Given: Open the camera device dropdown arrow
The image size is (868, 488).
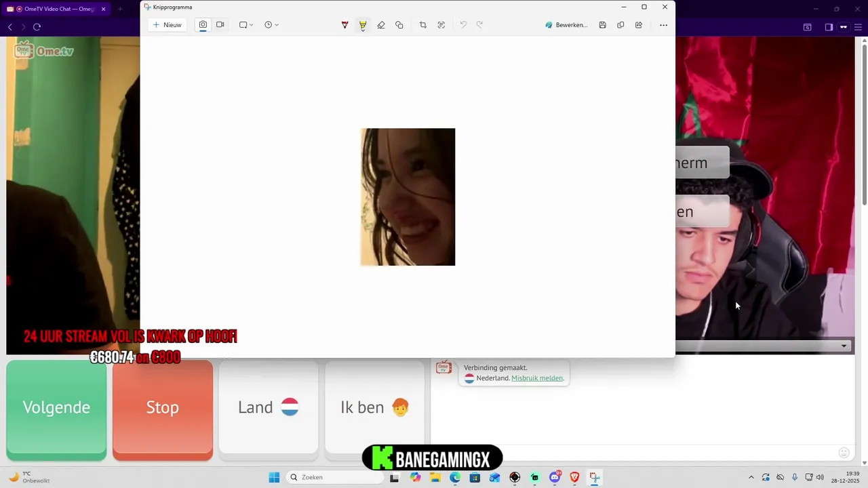Looking at the screenshot, I should point(844,346).
